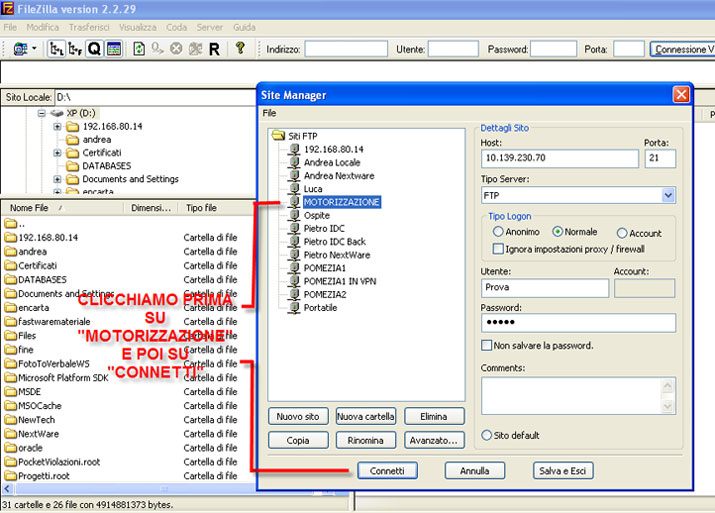715x513 pixels.
Task: Toggle the remote directory tree view icon
Action: (x=75, y=48)
